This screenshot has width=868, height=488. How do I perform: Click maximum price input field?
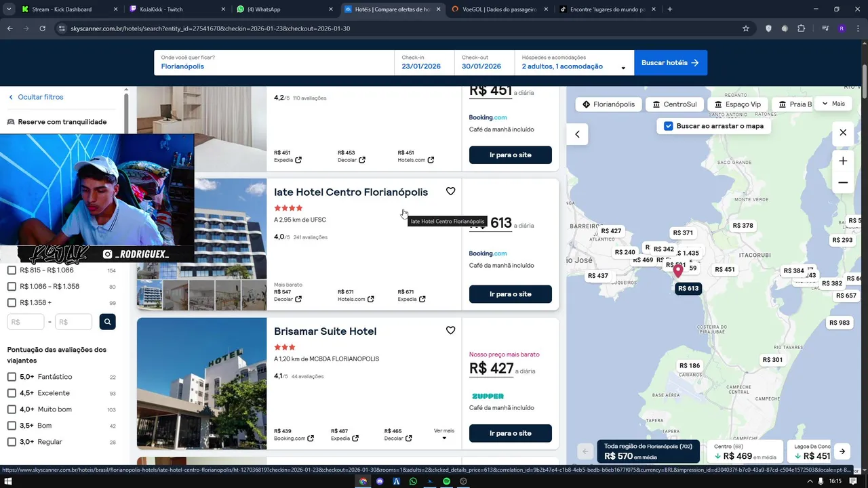click(x=74, y=322)
